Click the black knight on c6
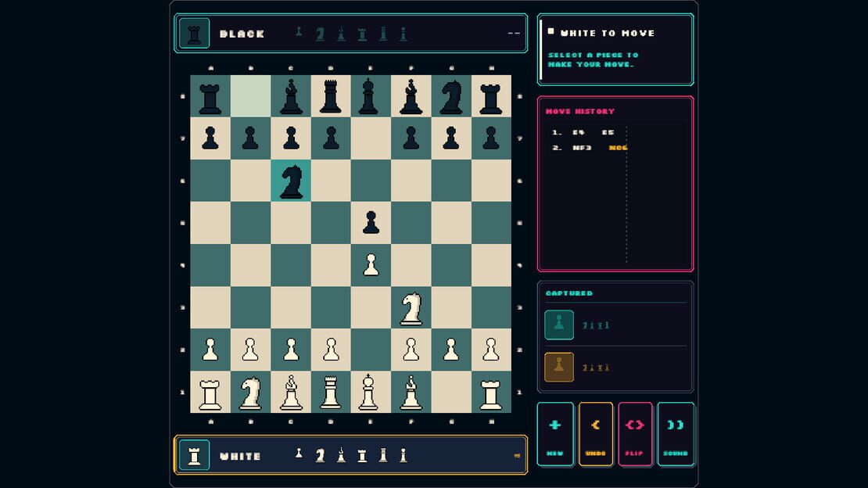868x488 pixels. (291, 181)
